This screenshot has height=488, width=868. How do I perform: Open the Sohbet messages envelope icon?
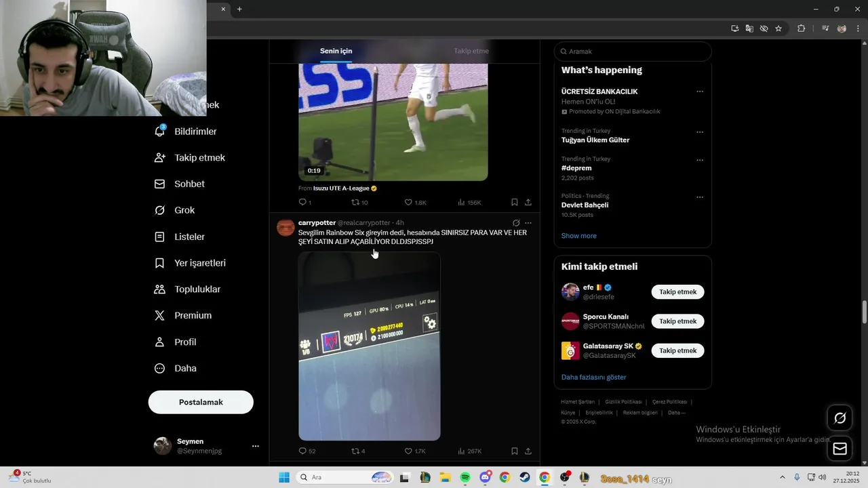160,184
